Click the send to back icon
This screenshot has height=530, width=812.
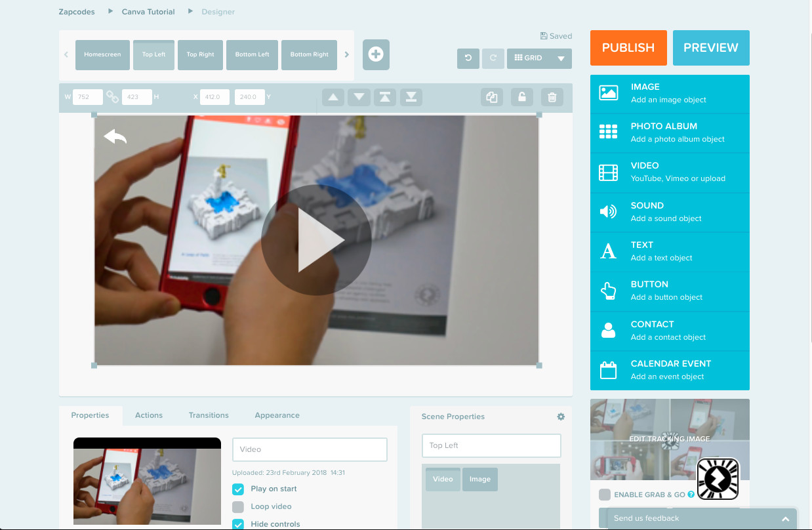pos(411,98)
